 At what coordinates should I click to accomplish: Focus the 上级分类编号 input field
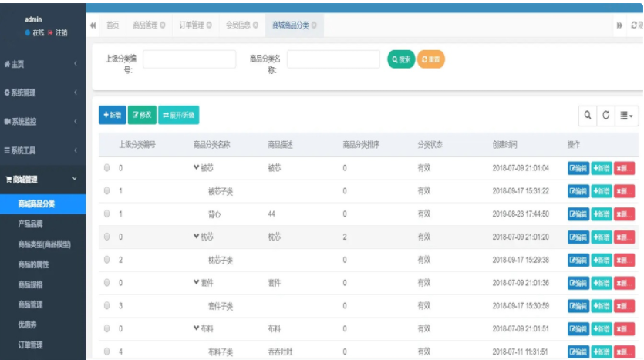(189, 59)
